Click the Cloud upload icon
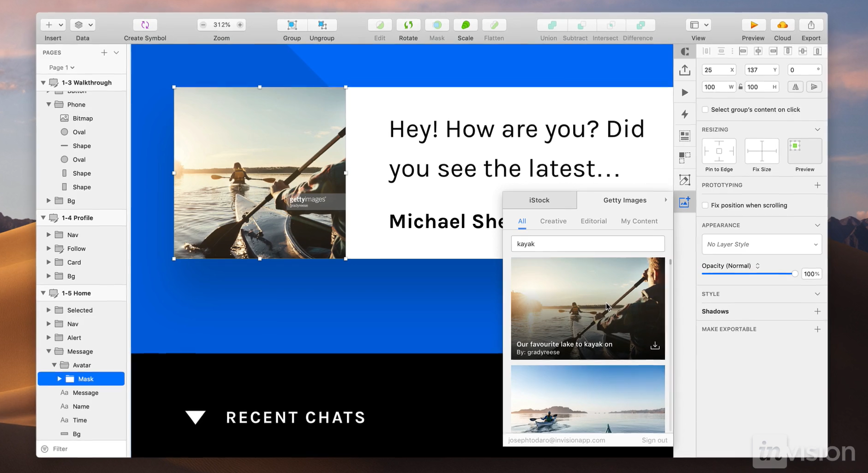Viewport: 868px width, 473px height. coord(782,25)
